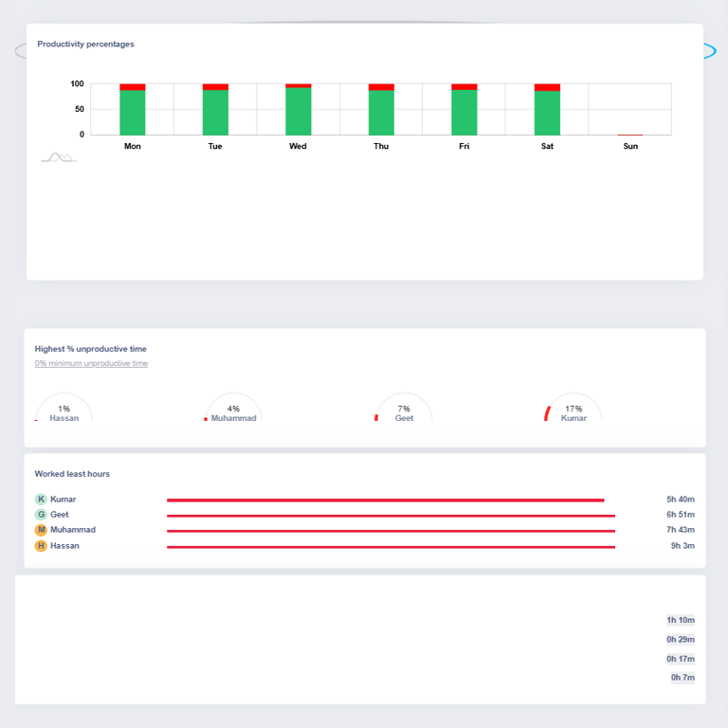Click the '9h 3m' value
This screenshot has width=728, height=728.
click(x=682, y=546)
